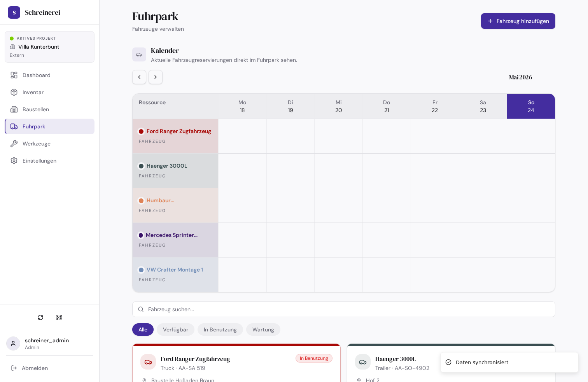Click the sync refresh icon in sidebar

click(x=40, y=317)
